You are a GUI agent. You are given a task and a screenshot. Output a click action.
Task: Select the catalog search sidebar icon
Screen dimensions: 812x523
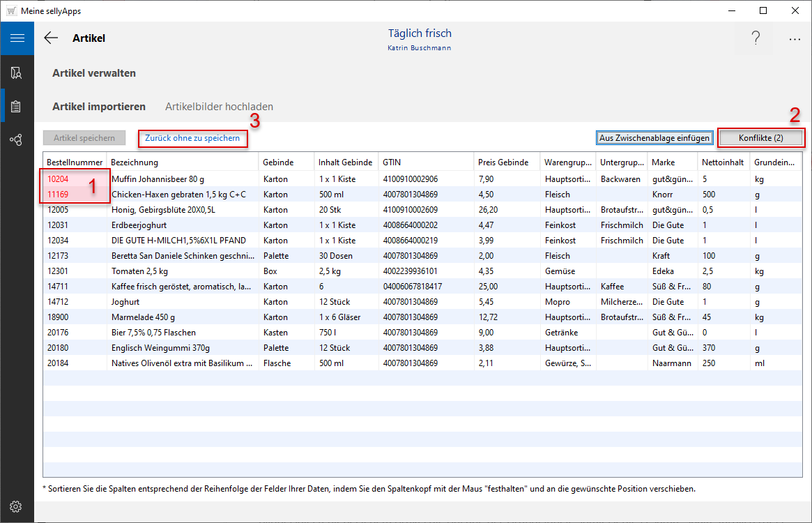(x=17, y=73)
